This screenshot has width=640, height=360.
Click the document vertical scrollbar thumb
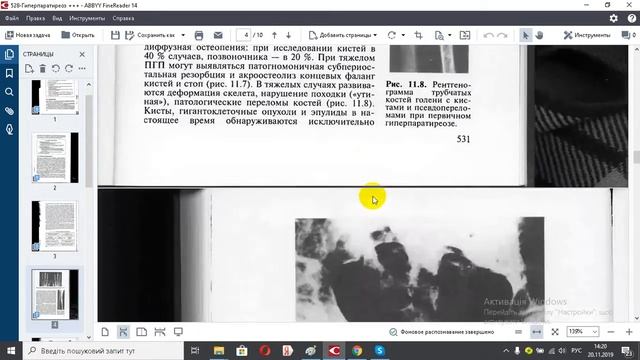[636, 157]
